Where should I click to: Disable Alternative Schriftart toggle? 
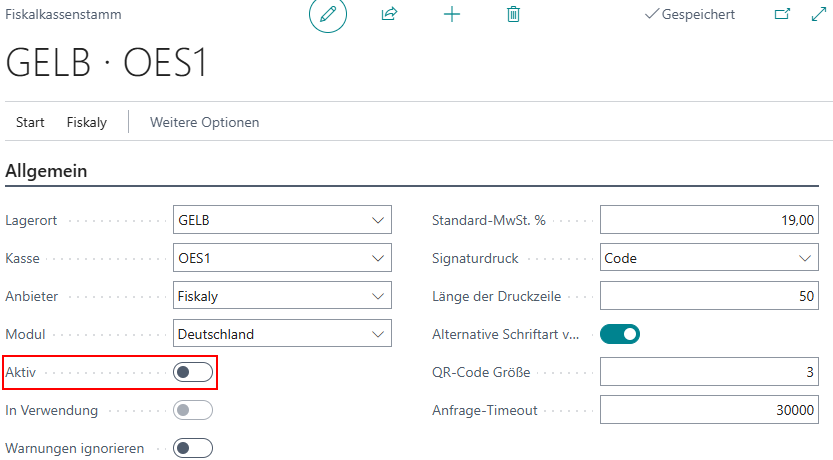619,334
